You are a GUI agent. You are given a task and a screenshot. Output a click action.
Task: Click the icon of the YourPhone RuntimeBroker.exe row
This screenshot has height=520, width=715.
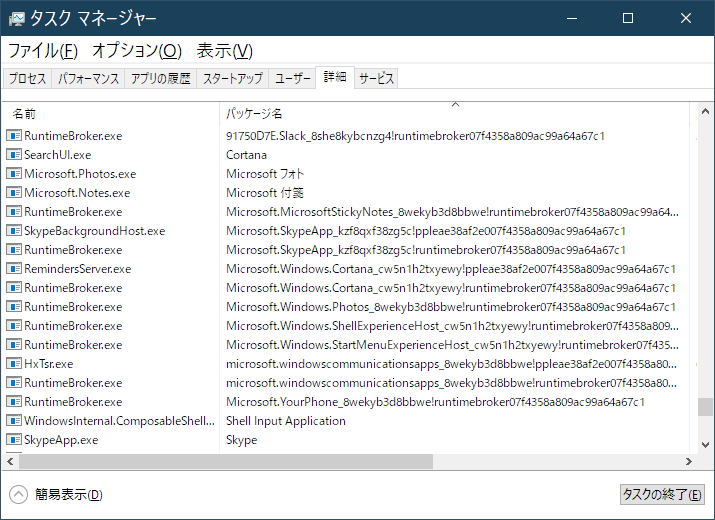coord(14,402)
